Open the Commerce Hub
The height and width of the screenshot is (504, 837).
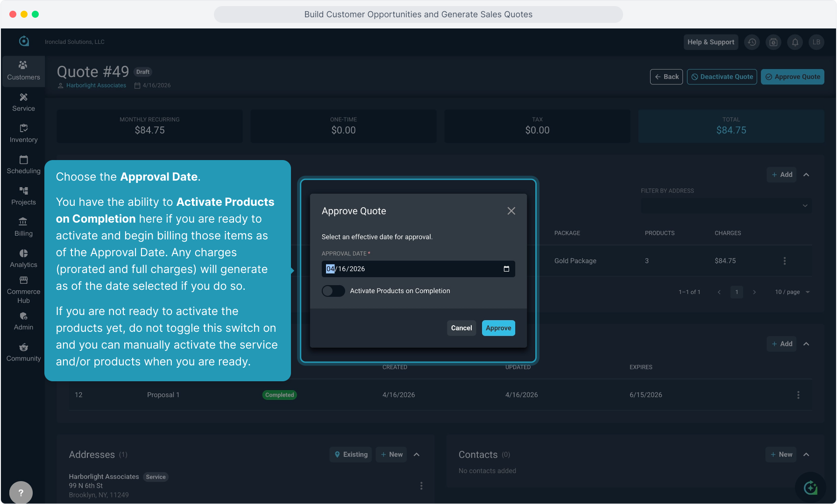[x=23, y=289]
